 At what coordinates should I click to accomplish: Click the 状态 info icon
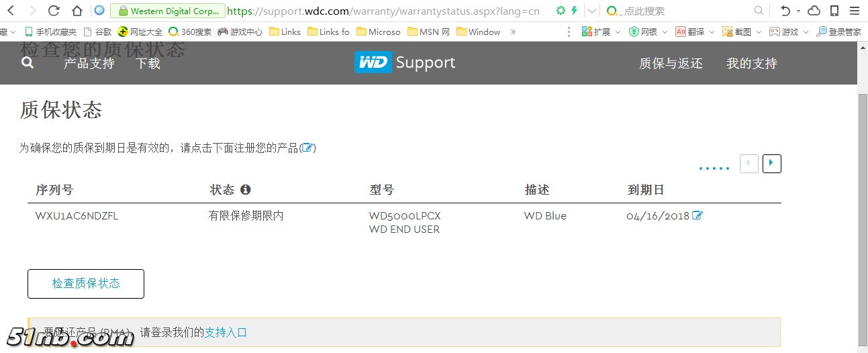pyautogui.click(x=246, y=190)
